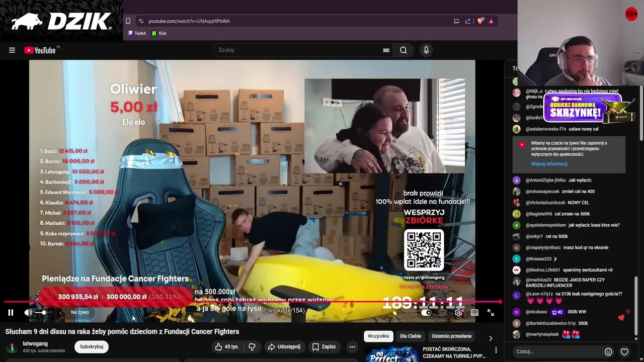The image size is (644, 362).
Task: Show more chips with the right chevron
Action: [491, 338]
